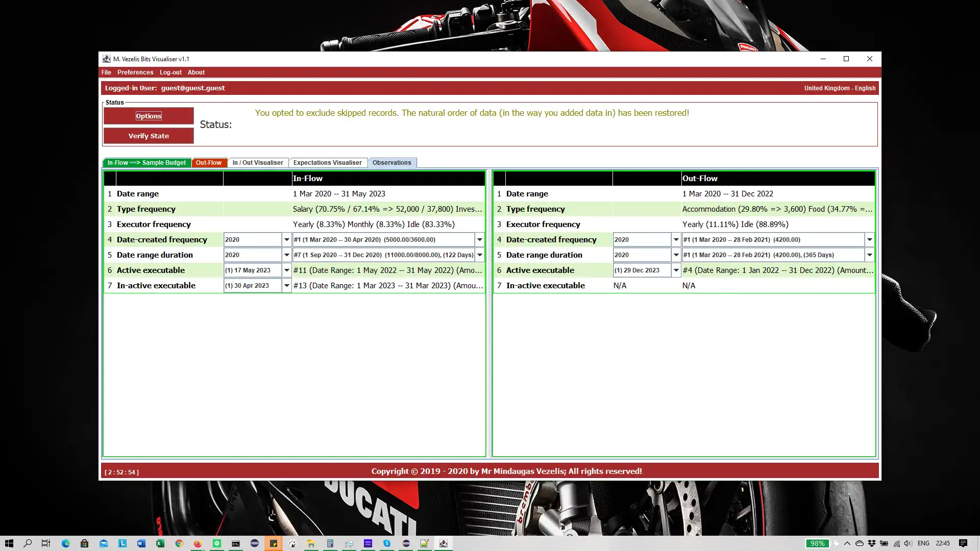Open the Microsoft Edge taskbar icon

pyautogui.click(x=66, y=543)
